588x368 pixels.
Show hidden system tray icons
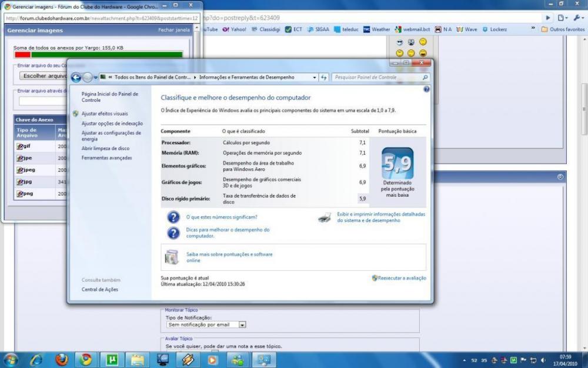pyautogui.click(x=465, y=360)
